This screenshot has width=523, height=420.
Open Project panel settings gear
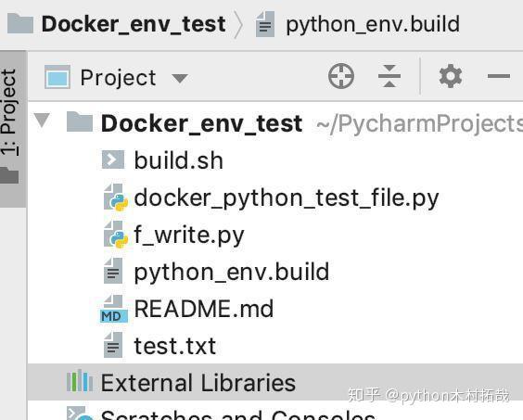coord(451,76)
